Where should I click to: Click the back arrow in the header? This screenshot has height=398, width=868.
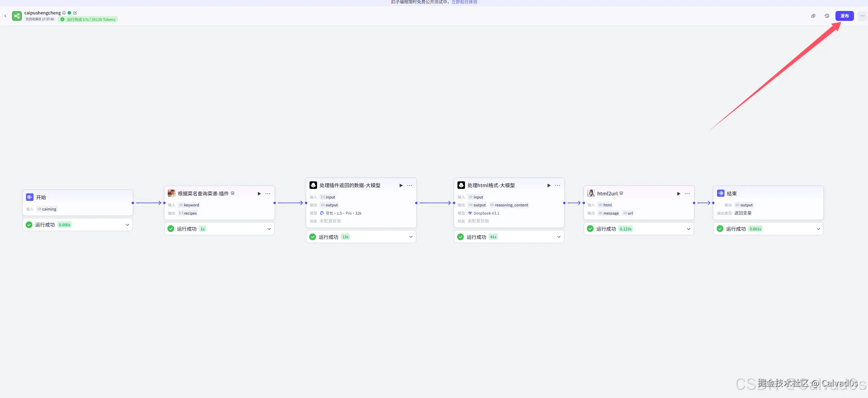[5, 16]
